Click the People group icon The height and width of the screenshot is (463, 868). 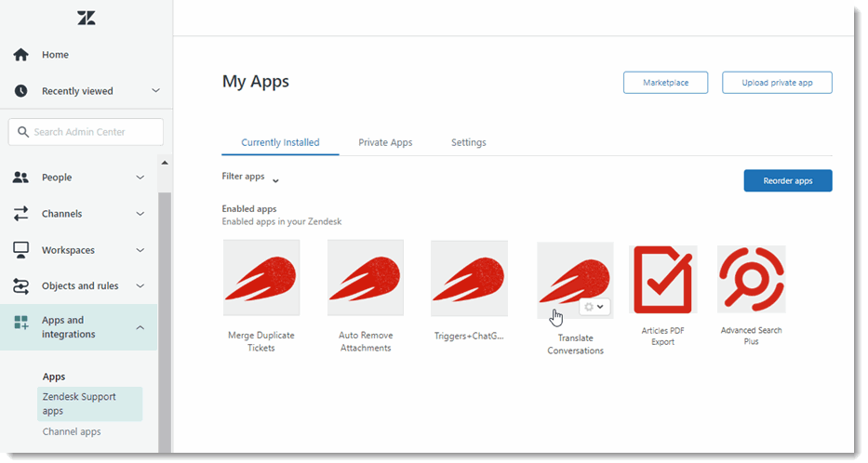click(20, 177)
